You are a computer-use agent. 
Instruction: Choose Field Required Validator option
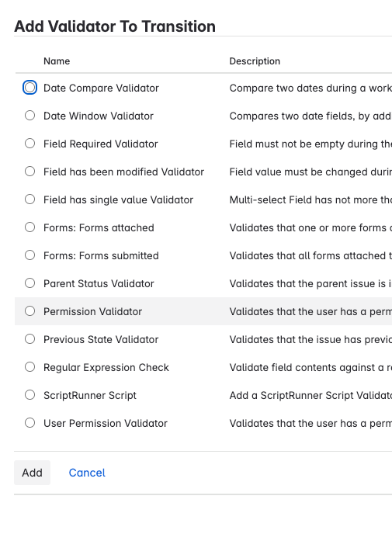[x=30, y=144]
